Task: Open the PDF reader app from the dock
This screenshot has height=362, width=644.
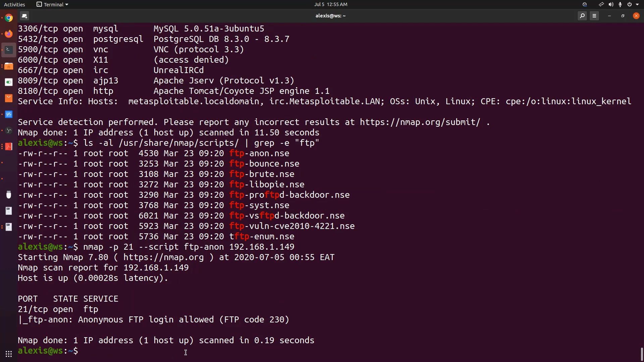Action: (x=9, y=147)
